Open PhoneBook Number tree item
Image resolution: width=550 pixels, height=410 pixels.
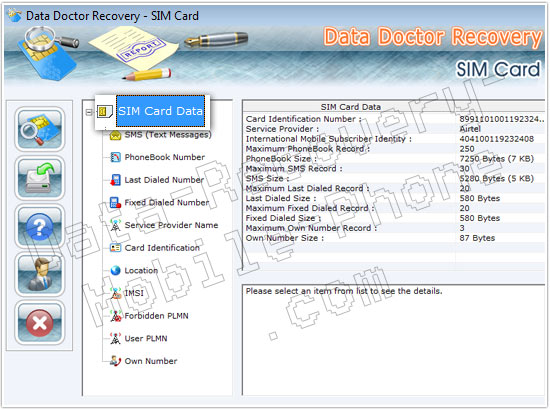pyautogui.click(x=165, y=157)
